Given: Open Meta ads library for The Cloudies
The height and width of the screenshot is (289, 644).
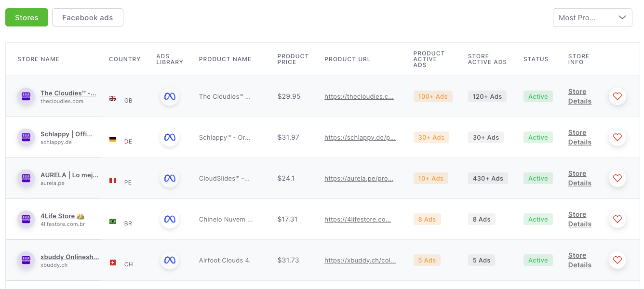Looking at the screenshot, I should pos(170,96).
